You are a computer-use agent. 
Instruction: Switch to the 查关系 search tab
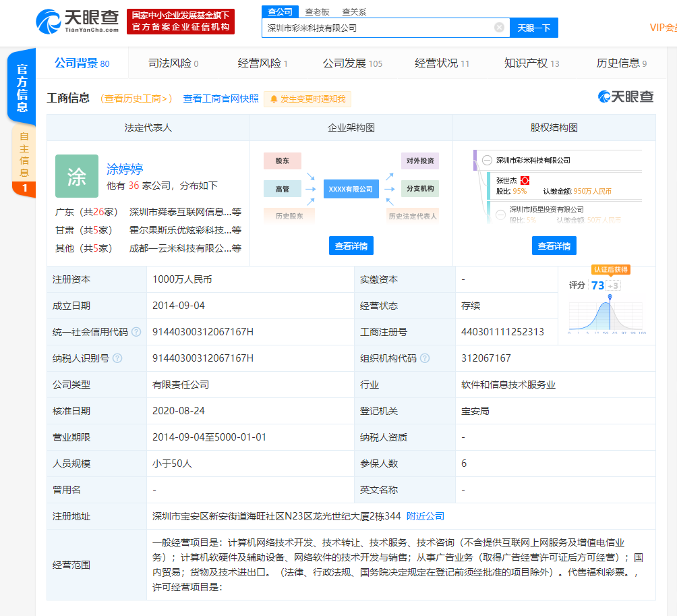(354, 12)
